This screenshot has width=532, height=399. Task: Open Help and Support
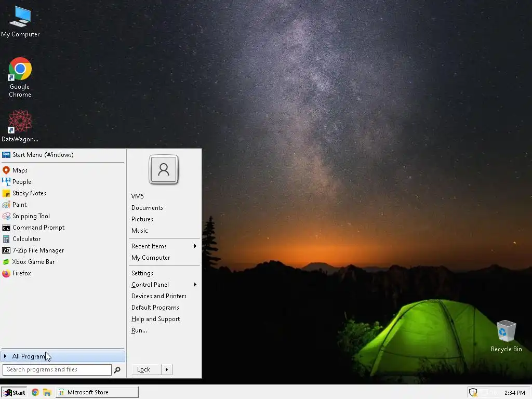(x=155, y=319)
